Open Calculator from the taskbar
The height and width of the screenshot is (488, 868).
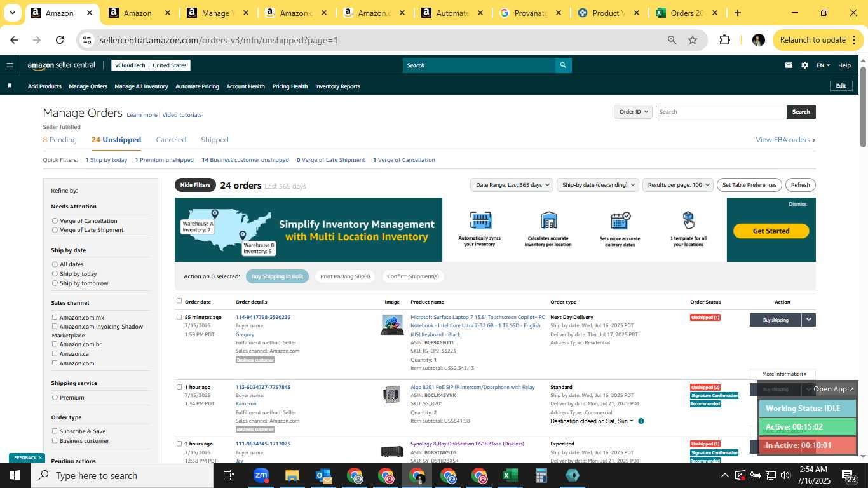tap(541, 475)
